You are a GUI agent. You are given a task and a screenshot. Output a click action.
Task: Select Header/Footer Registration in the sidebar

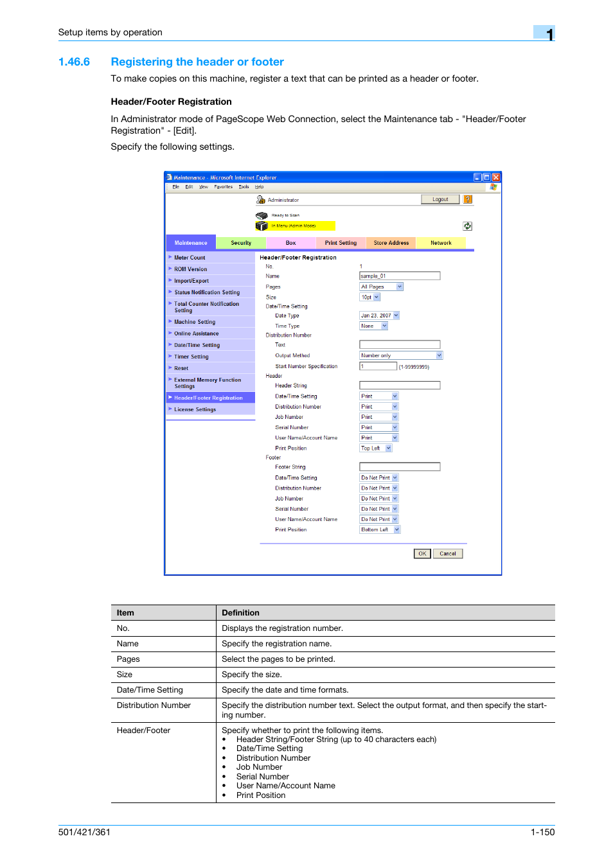(x=211, y=398)
